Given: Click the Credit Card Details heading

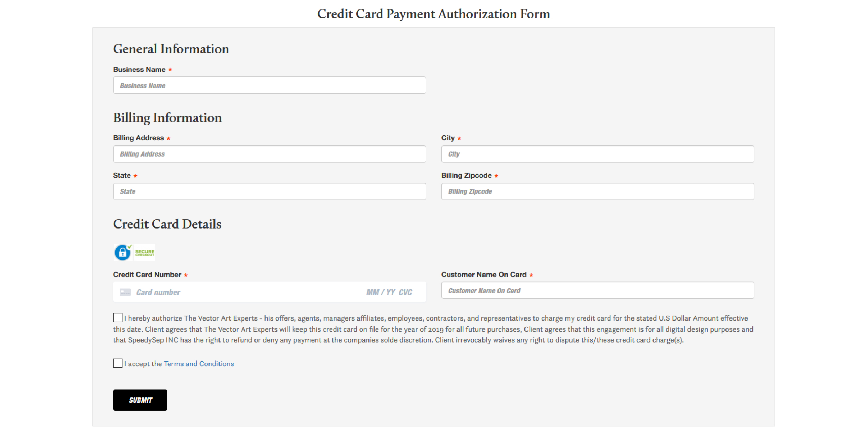Looking at the screenshot, I should click(167, 224).
